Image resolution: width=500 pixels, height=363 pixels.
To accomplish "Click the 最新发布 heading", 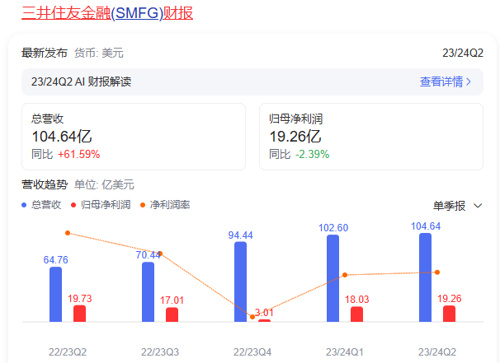I will click(44, 53).
